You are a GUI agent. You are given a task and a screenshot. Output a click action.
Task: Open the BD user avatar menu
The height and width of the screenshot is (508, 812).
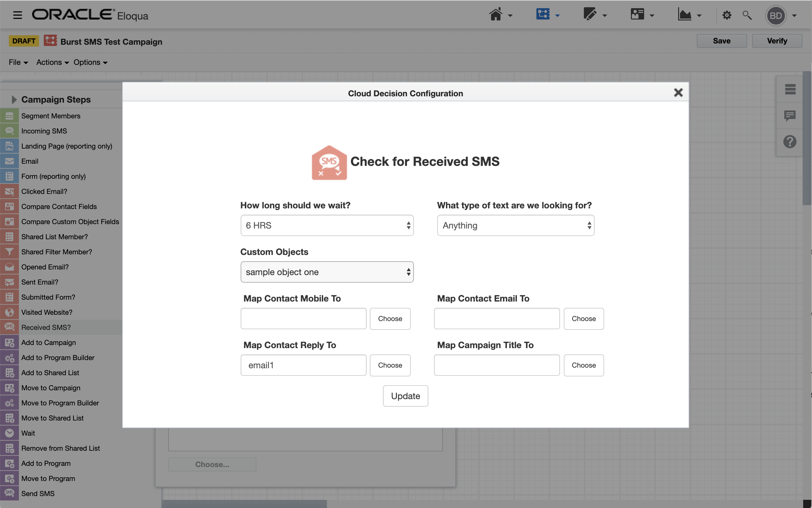[775, 15]
